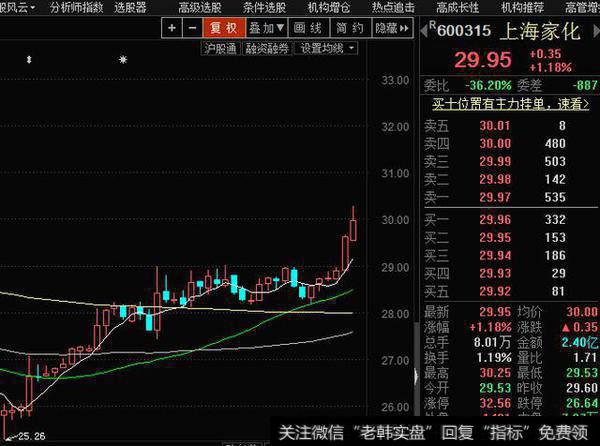This screenshot has width=600, height=446.
Task: Click 卖三 price 29.99
Action: pos(495,162)
